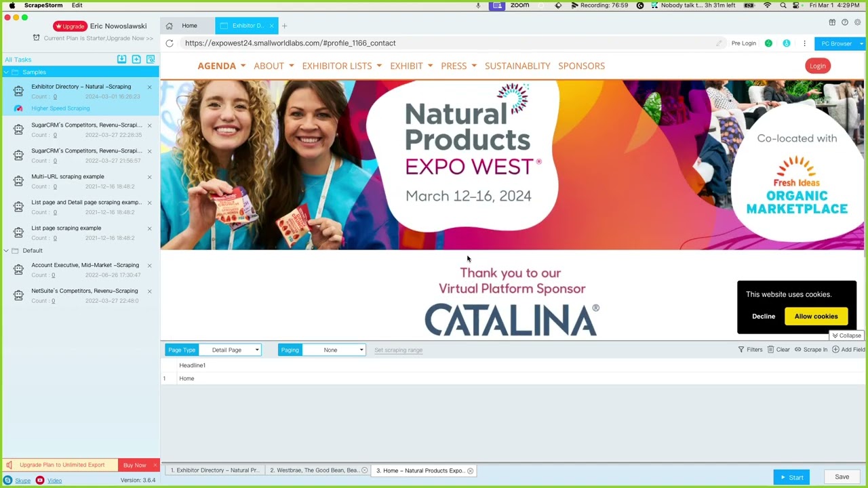Click the Buy Now button
The height and width of the screenshot is (488, 868).
coord(134,465)
